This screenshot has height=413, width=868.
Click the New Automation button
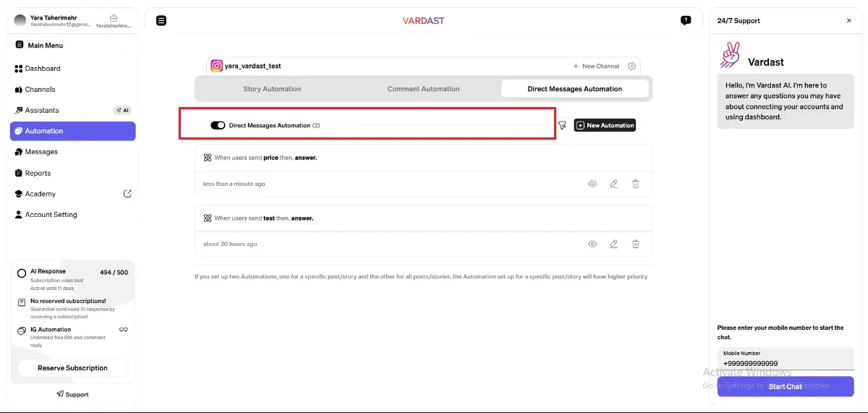pos(605,125)
